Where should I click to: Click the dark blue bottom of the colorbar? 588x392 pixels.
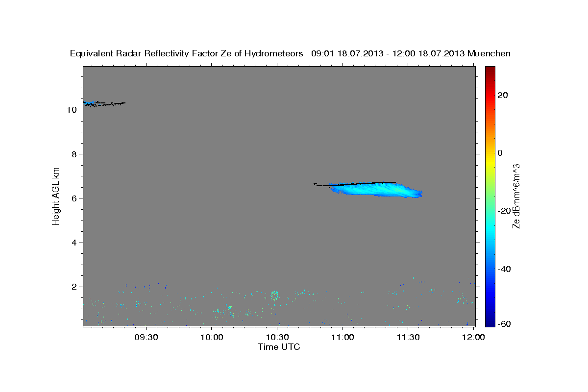tap(490, 318)
